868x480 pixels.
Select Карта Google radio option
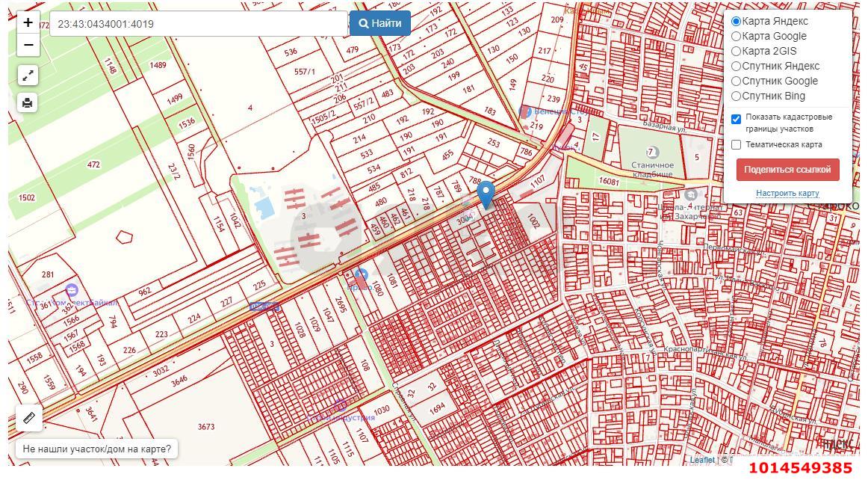pos(737,37)
